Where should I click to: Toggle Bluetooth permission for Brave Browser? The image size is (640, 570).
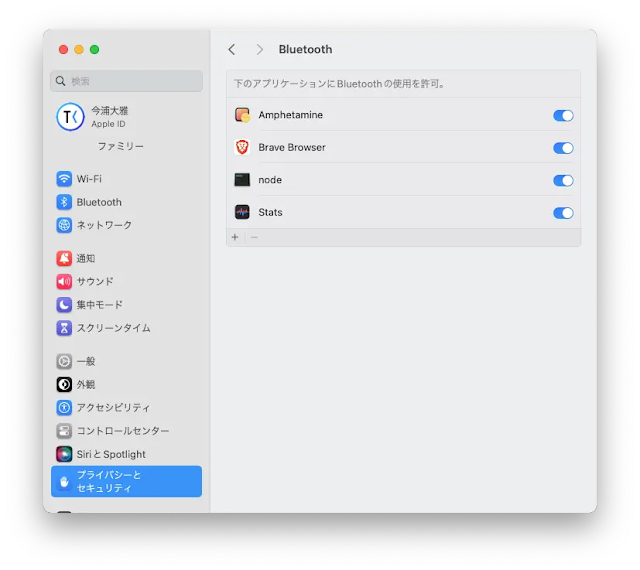(563, 148)
